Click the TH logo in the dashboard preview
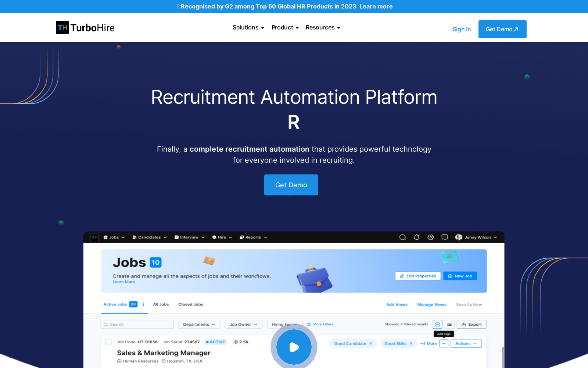Image resolution: width=588 pixels, height=368 pixels. (94, 237)
